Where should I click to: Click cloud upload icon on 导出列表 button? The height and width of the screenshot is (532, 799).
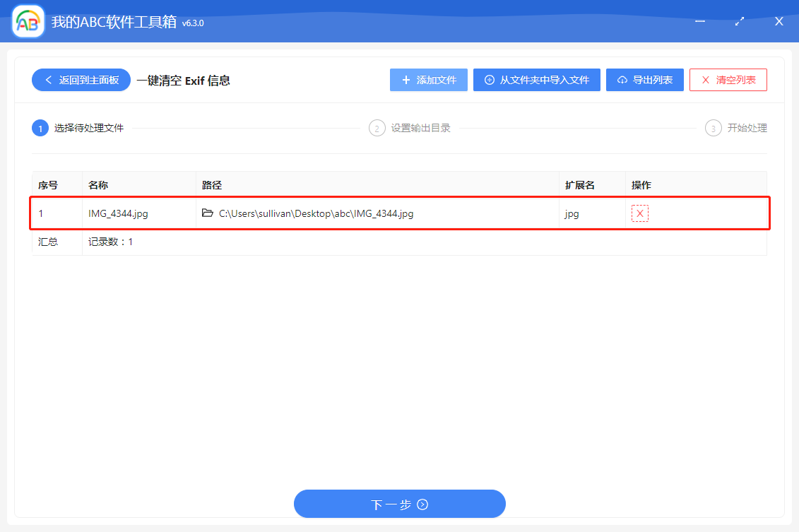625,80
